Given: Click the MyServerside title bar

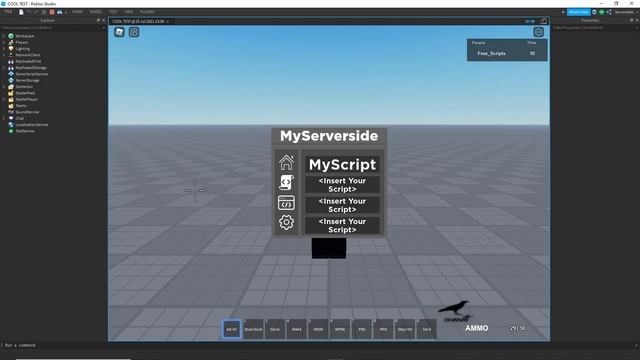Looking at the screenshot, I should point(329,136).
